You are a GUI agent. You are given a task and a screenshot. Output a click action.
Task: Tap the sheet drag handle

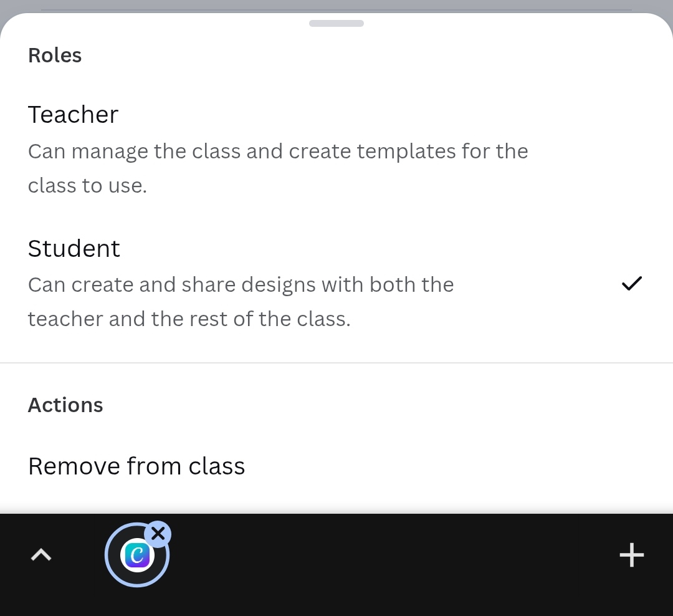point(336,24)
